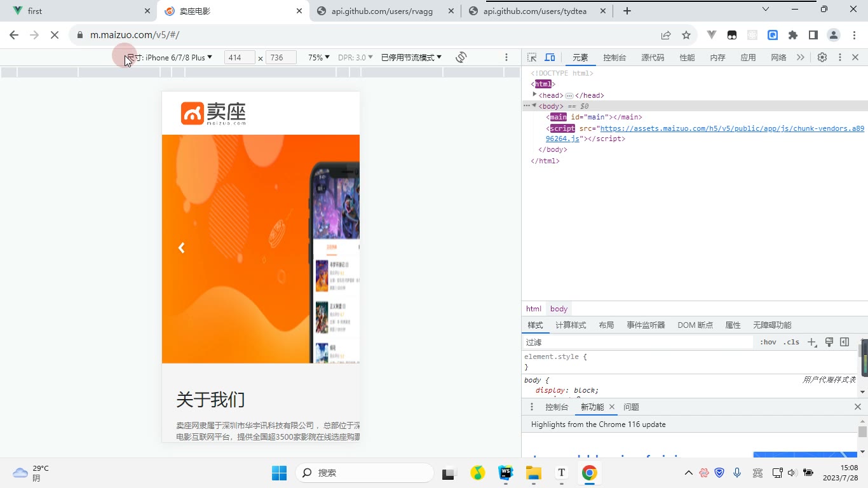
Task: Switch to the 源代码 tab
Action: pos(653,57)
